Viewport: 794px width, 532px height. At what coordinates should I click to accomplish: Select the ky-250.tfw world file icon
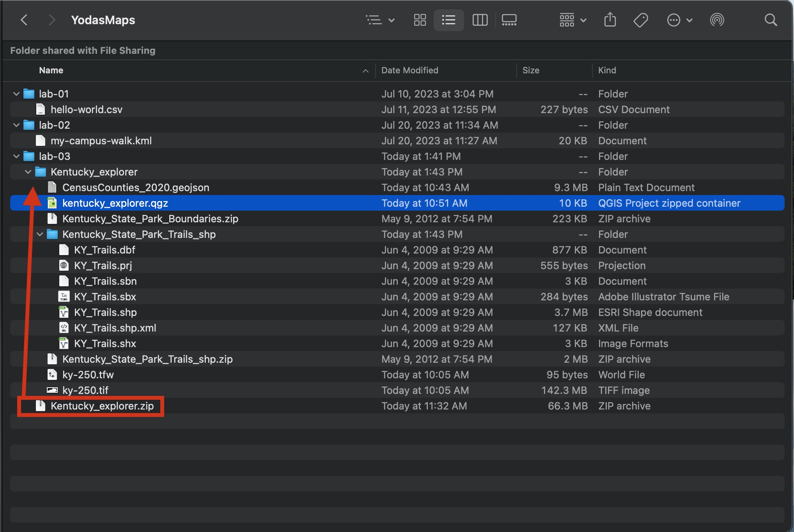point(52,375)
